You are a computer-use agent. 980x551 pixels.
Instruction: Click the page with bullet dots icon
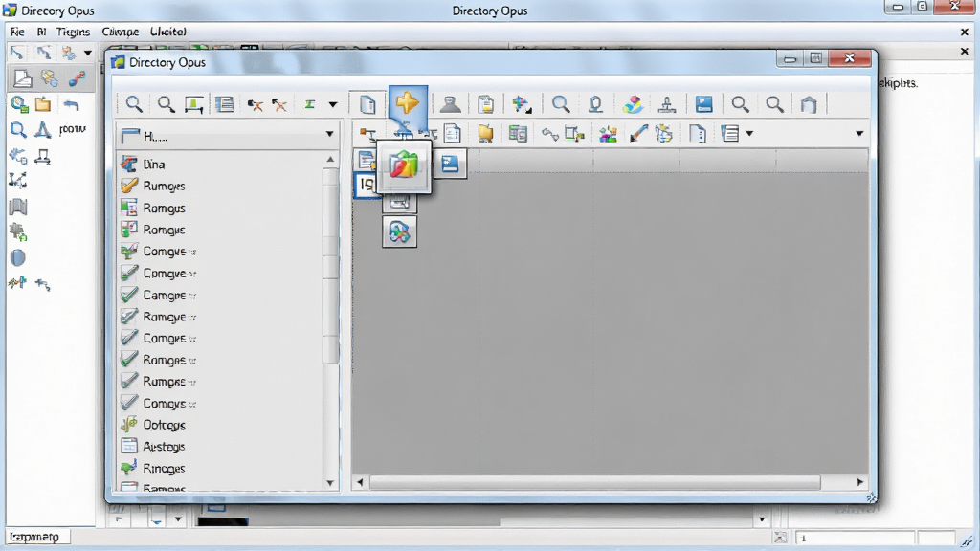tap(698, 134)
